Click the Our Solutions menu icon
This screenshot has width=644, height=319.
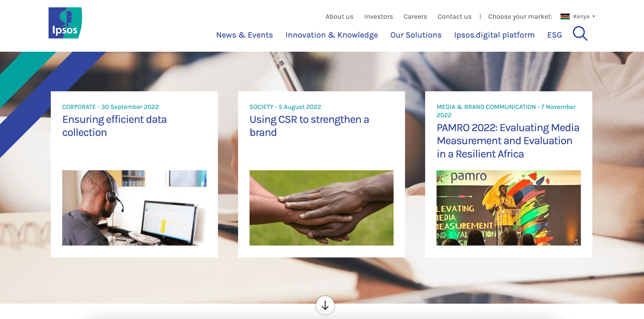pos(416,35)
